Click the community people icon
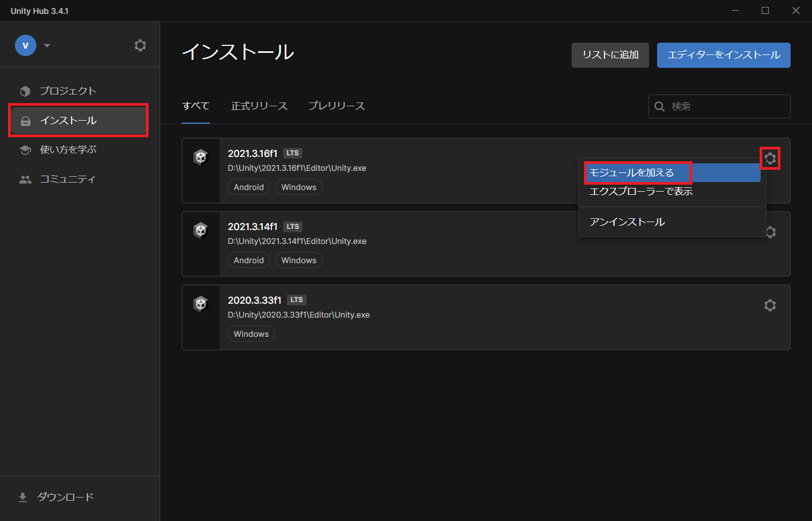 25,180
